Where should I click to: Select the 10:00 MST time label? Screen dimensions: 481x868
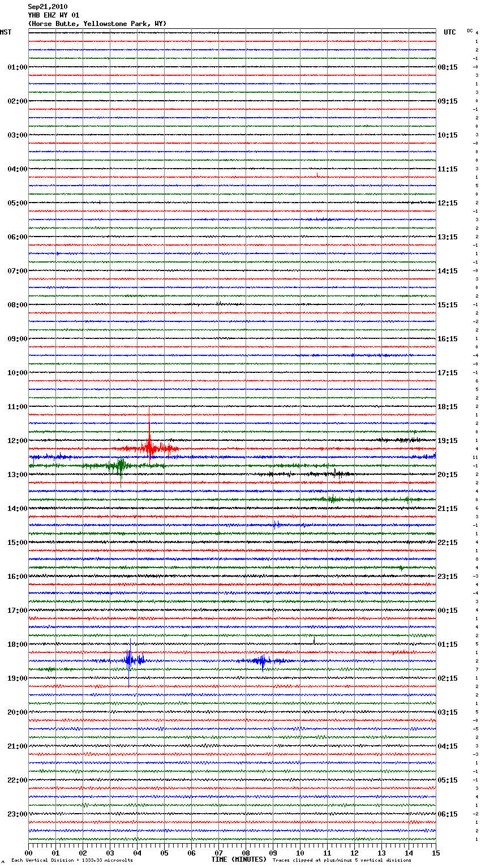tap(18, 373)
